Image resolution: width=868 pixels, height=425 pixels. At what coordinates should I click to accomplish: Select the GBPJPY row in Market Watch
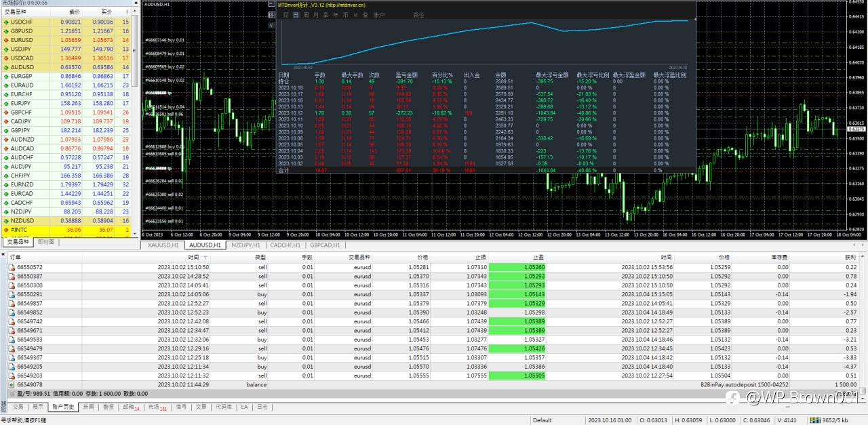coord(66,130)
